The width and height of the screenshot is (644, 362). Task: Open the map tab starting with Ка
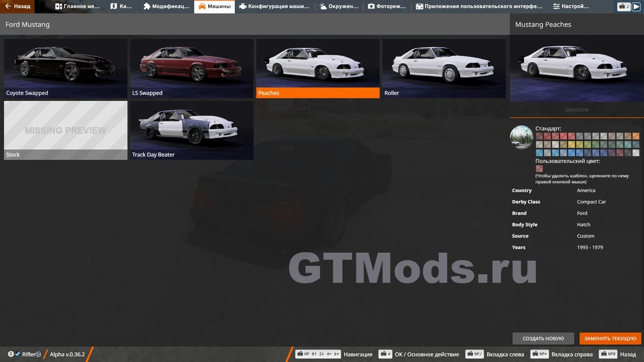click(121, 7)
